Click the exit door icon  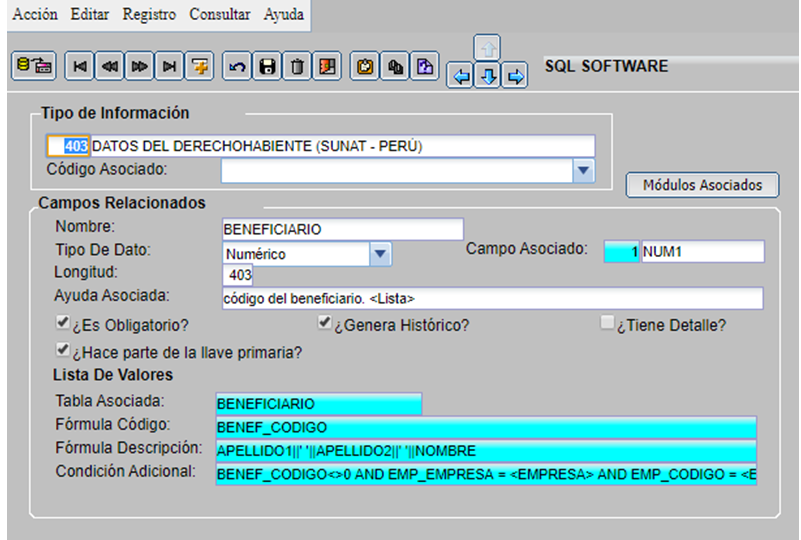(327, 66)
